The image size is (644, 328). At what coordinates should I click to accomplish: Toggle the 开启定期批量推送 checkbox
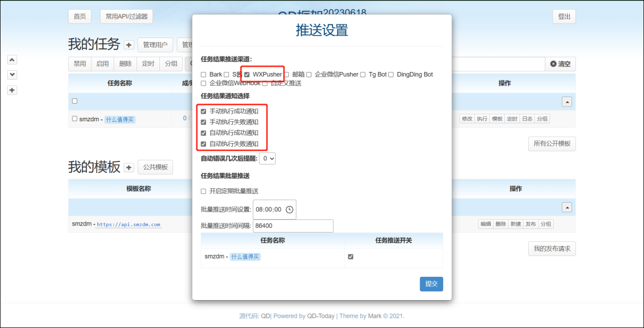(x=204, y=191)
